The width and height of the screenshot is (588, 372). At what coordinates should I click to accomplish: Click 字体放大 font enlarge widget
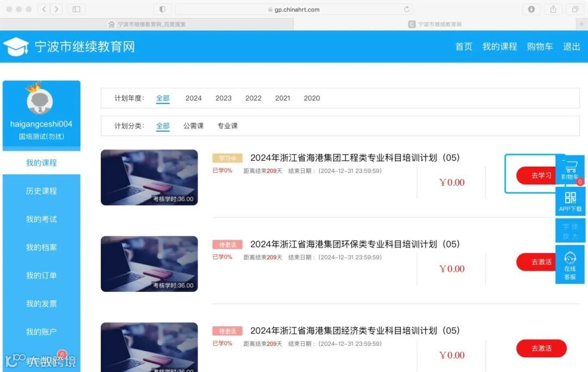tap(570, 231)
